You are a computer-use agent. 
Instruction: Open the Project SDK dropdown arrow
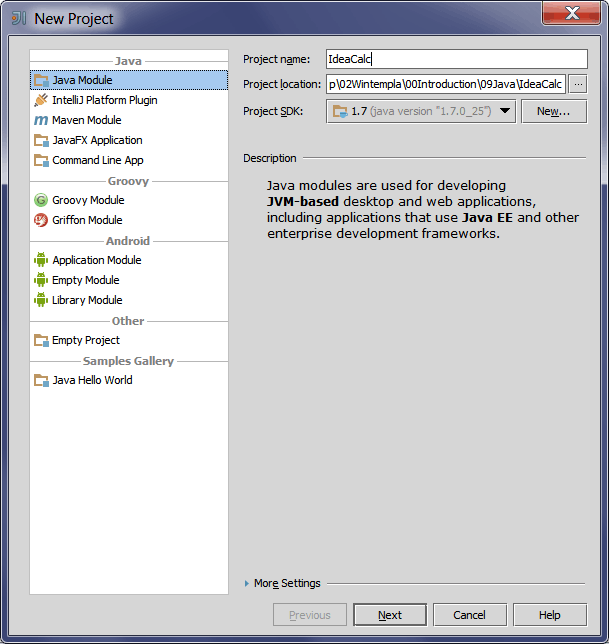(505, 111)
